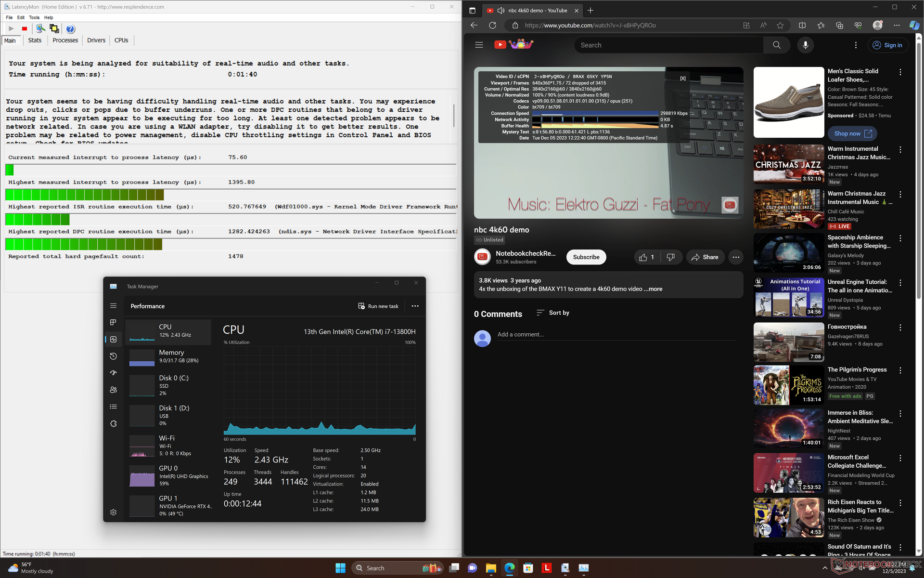Expand video description with ...more
924x578 pixels.
[x=654, y=289]
